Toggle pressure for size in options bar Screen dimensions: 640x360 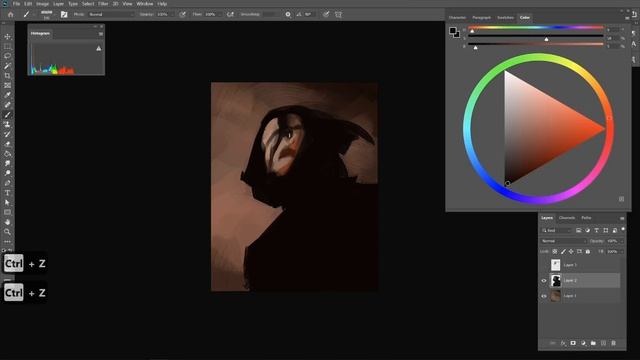[326, 15]
